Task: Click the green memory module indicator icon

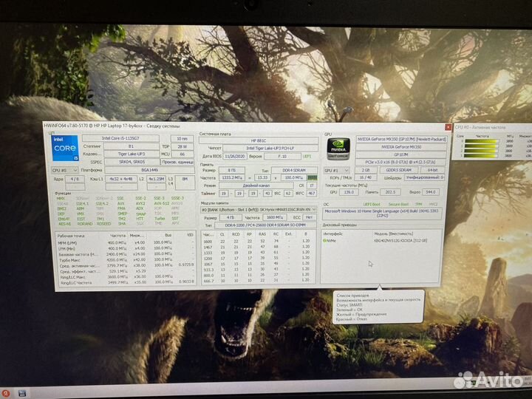Action: (x=312, y=177)
